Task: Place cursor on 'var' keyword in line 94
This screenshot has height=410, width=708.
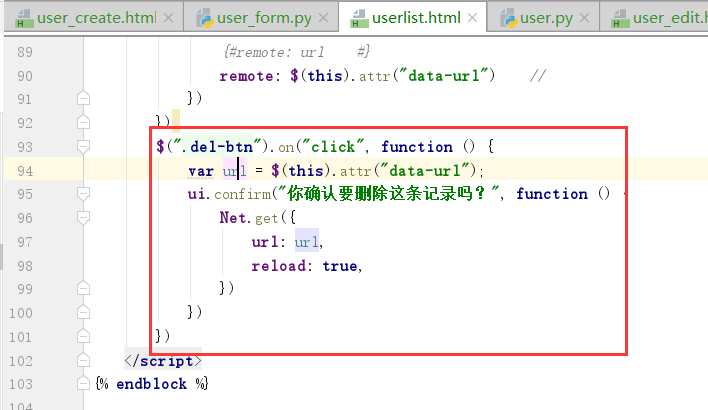Action: pos(201,171)
